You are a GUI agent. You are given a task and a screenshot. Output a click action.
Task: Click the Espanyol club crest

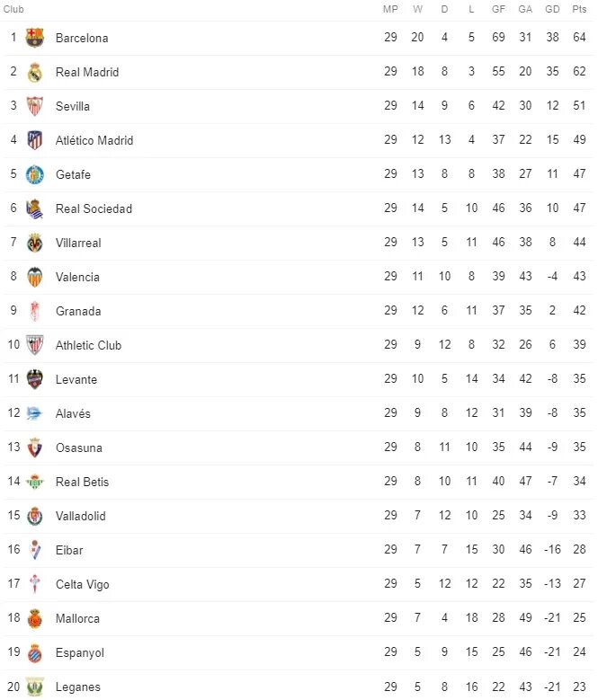[x=34, y=652]
